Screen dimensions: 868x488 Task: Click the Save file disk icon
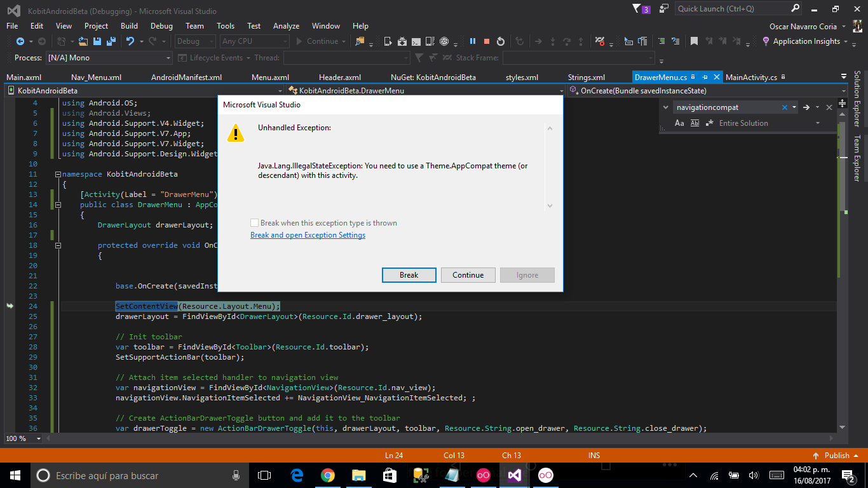(x=97, y=41)
